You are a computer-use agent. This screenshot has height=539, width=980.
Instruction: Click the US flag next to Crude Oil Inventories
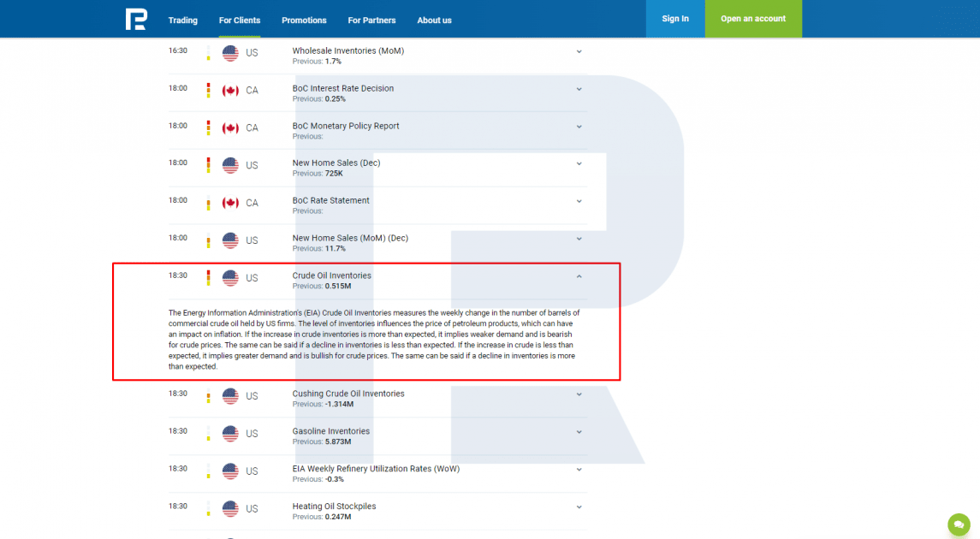coord(230,278)
